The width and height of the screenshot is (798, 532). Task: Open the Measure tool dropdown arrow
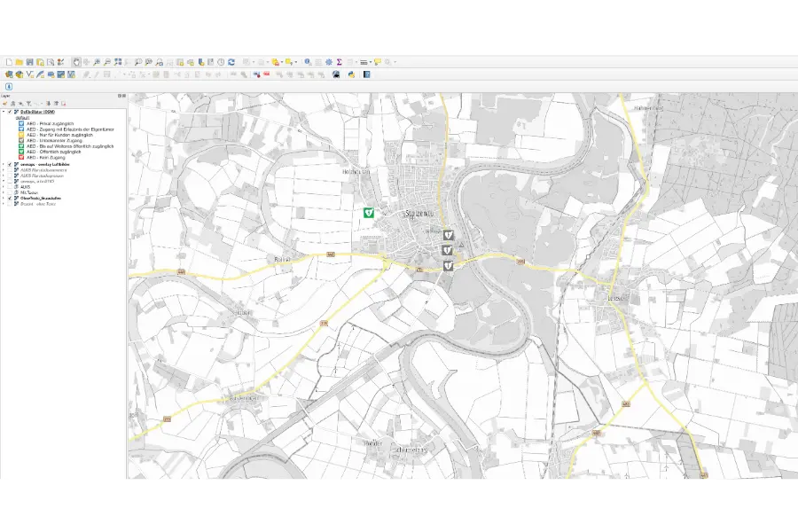[370, 62]
